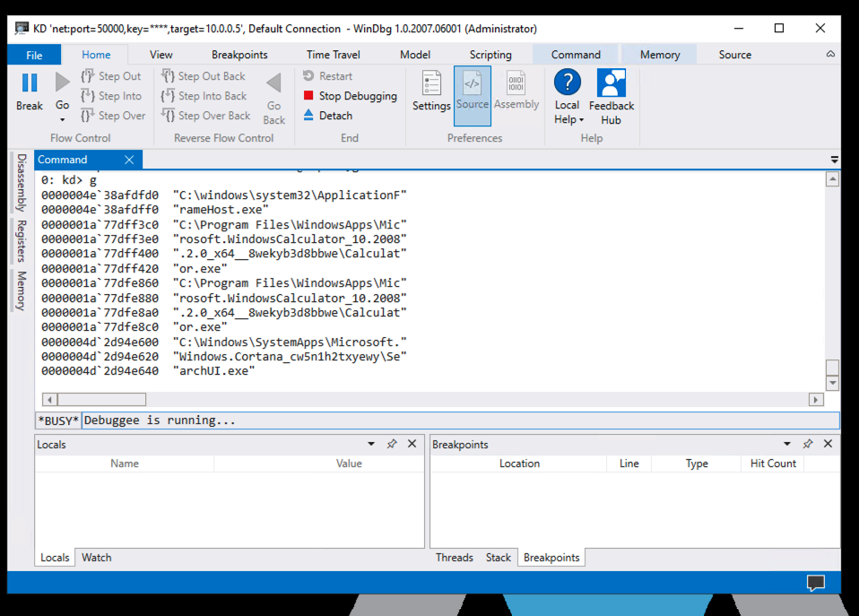The image size is (859, 616).
Task: Click Step Into in Flow Control
Action: coord(112,96)
